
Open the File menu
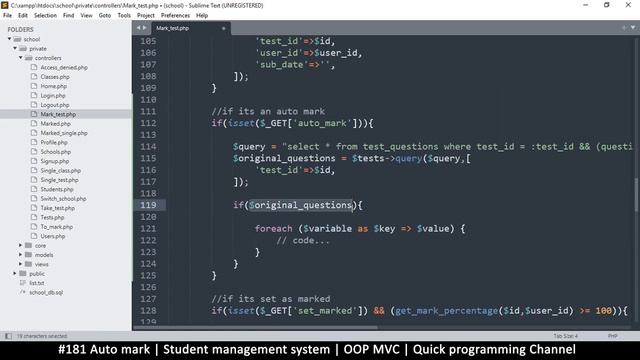pyautogui.click(x=7, y=15)
